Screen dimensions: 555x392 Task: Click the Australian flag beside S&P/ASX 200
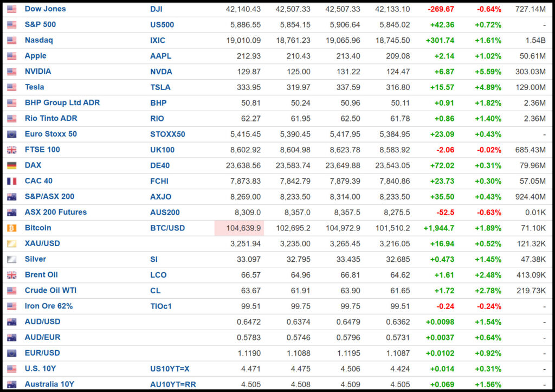point(12,197)
